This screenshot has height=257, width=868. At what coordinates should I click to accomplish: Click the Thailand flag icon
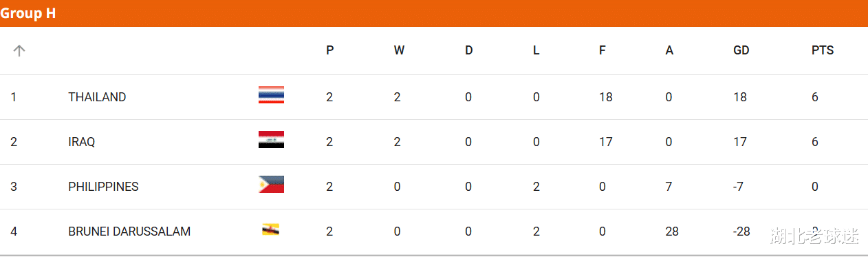[271, 95]
